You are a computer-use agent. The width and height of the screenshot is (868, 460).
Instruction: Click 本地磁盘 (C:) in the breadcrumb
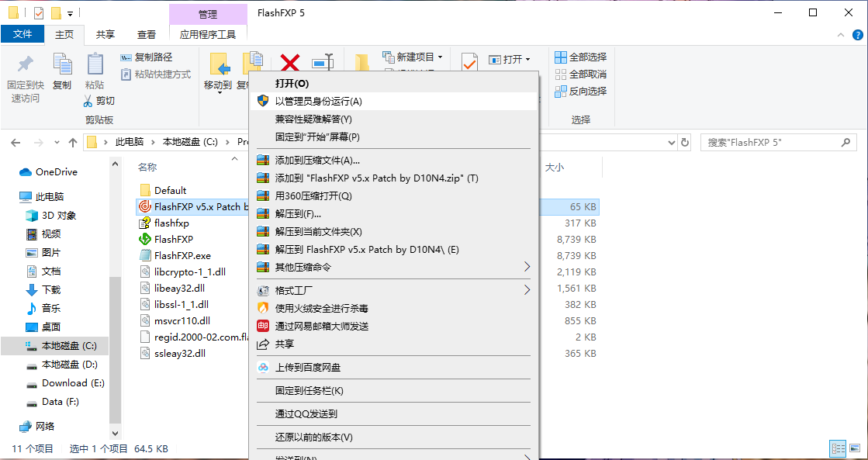tap(190, 142)
